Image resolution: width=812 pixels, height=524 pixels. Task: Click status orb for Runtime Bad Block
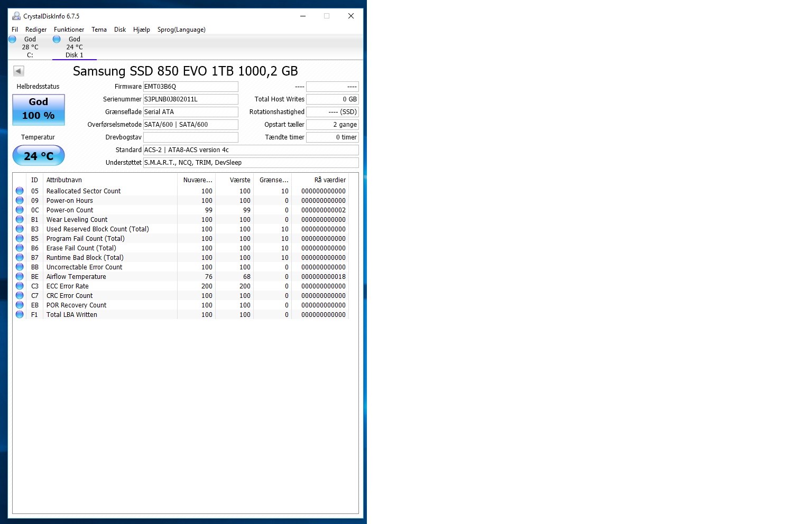[20, 257]
